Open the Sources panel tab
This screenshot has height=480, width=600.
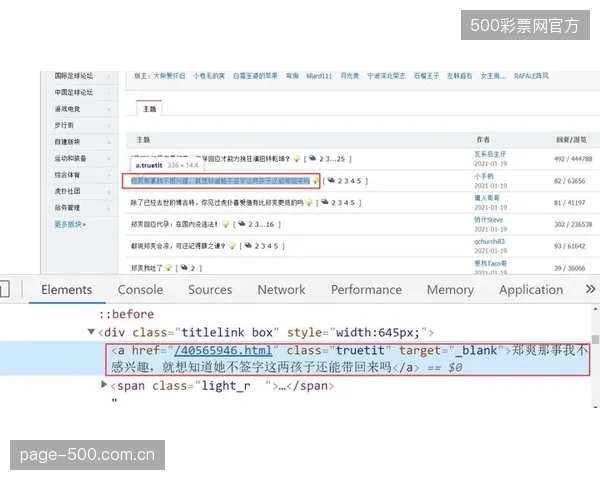click(210, 290)
